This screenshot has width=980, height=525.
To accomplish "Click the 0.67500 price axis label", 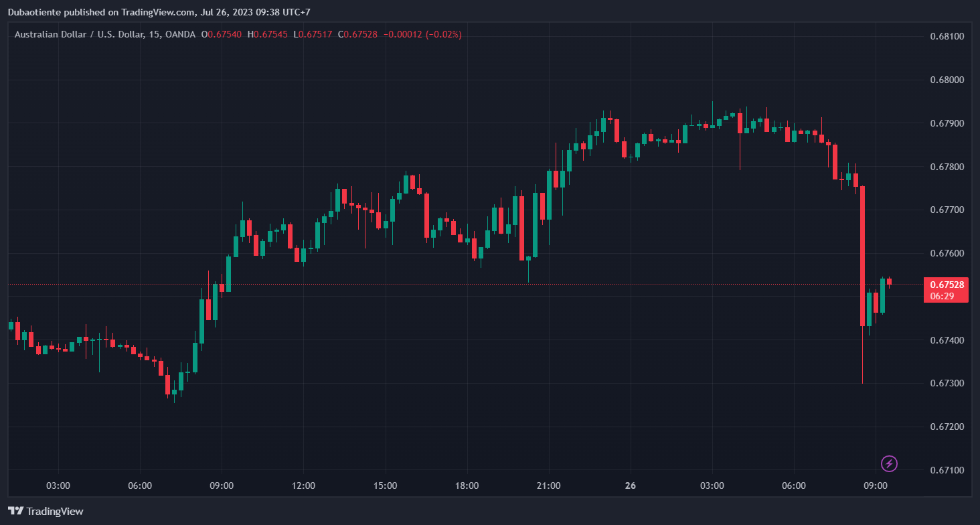I will (947, 297).
